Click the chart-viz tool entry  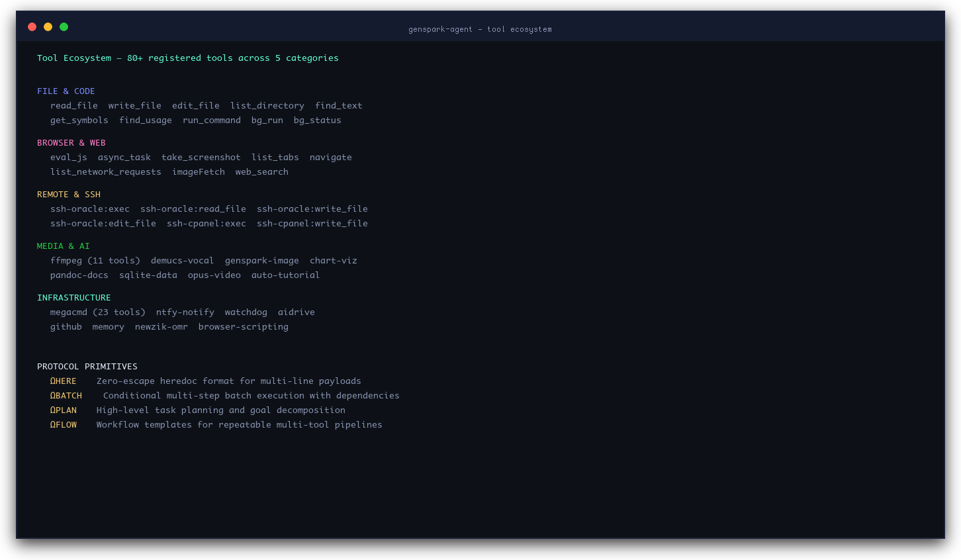[x=333, y=260]
